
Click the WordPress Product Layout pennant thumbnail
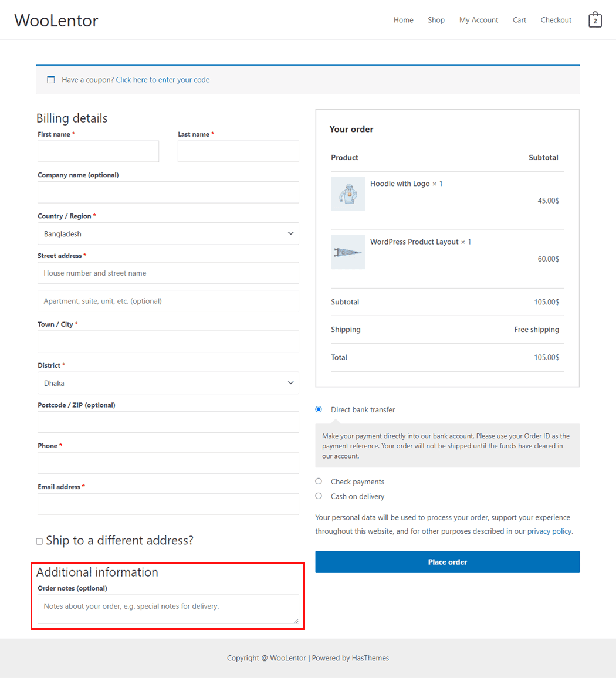348,252
